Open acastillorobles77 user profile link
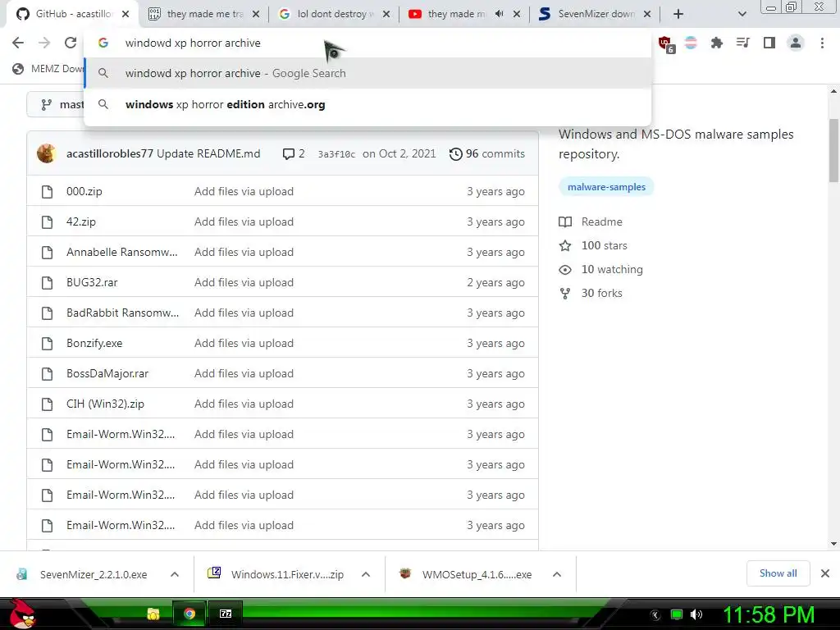840x630 pixels. coord(110,153)
